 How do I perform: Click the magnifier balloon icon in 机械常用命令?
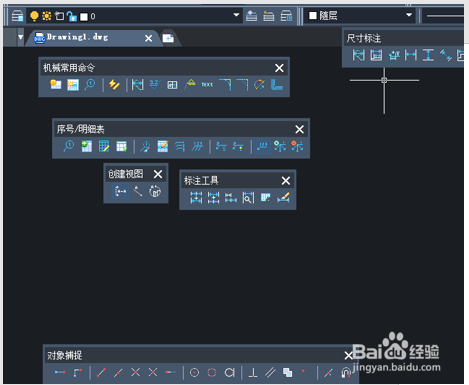coord(90,85)
